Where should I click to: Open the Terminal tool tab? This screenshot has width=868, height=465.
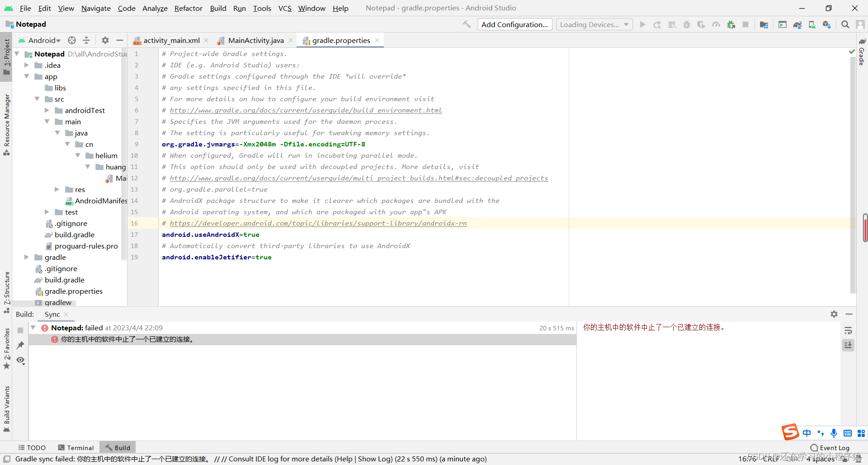[x=76, y=447]
